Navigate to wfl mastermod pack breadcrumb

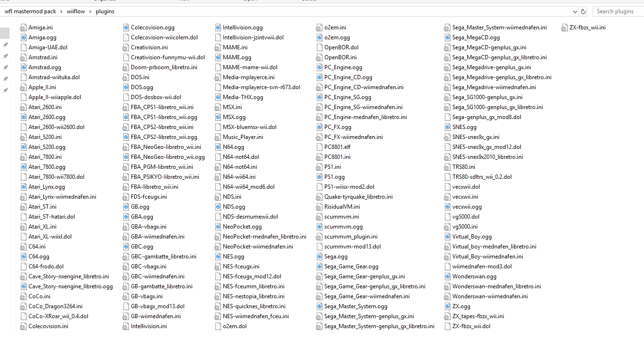(x=29, y=11)
